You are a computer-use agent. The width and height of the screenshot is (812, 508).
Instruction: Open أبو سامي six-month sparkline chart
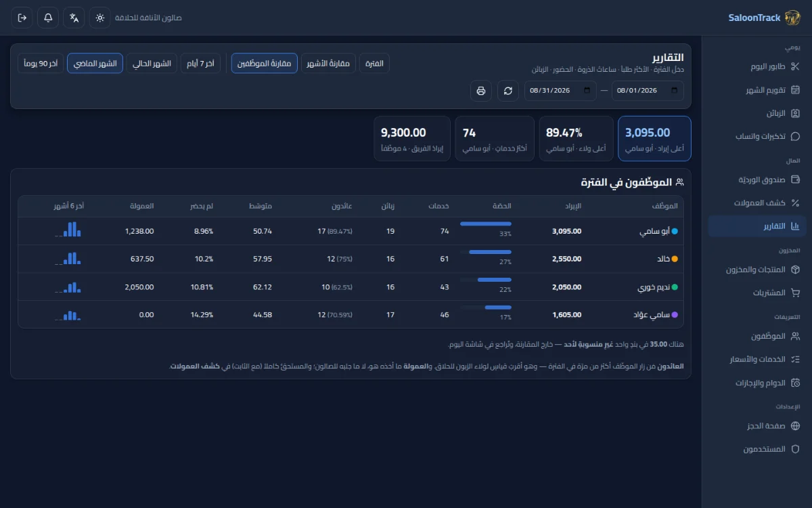click(x=68, y=229)
